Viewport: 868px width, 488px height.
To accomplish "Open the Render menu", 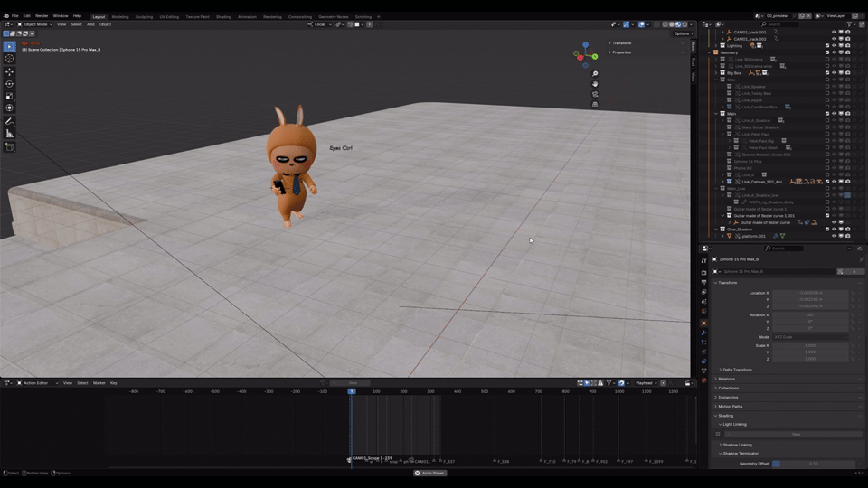I will point(42,16).
